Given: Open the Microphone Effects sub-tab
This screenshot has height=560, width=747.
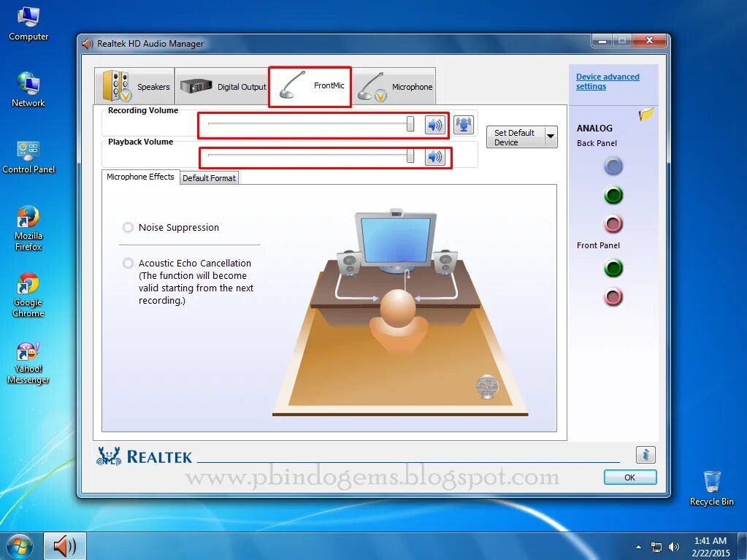Looking at the screenshot, I should tap(140, 177).
